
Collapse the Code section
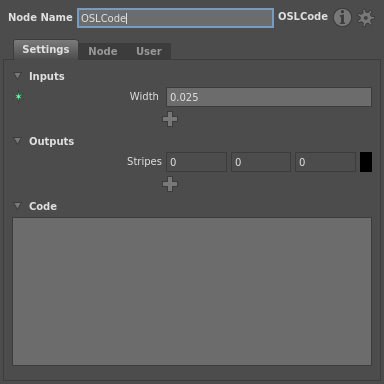point(18,206)
